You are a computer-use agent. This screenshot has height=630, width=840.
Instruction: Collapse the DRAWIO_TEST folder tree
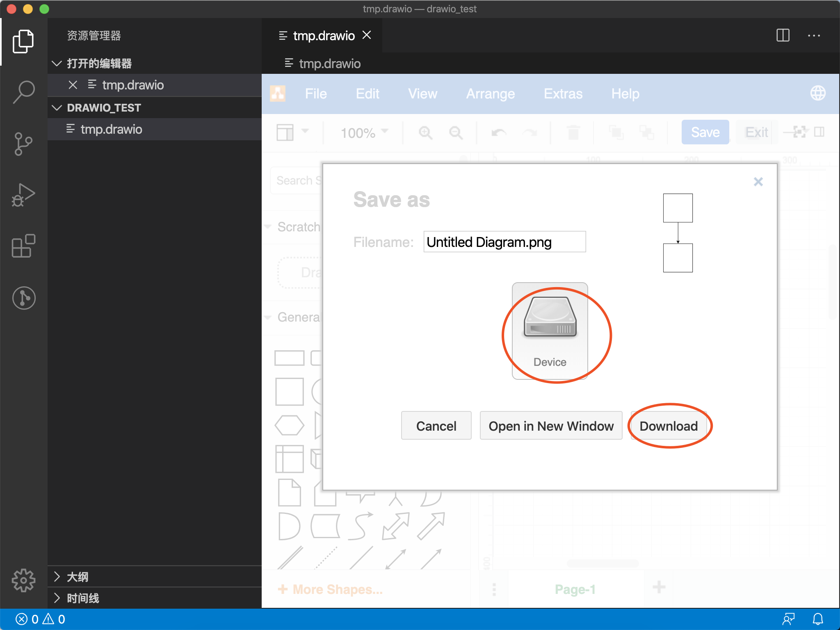57,107
